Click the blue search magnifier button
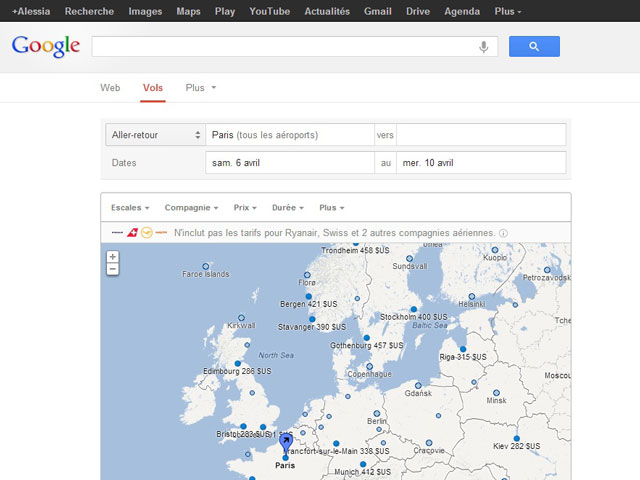 click(534, 46)
